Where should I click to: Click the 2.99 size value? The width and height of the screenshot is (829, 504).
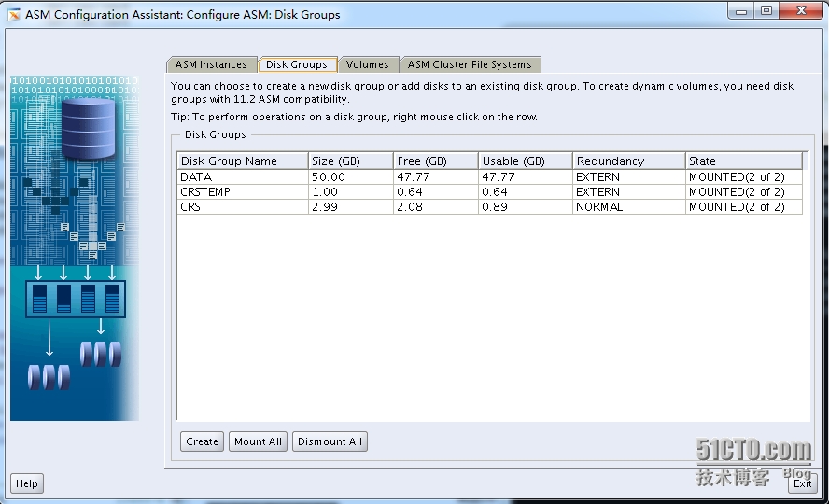click(x=350, y=206)
